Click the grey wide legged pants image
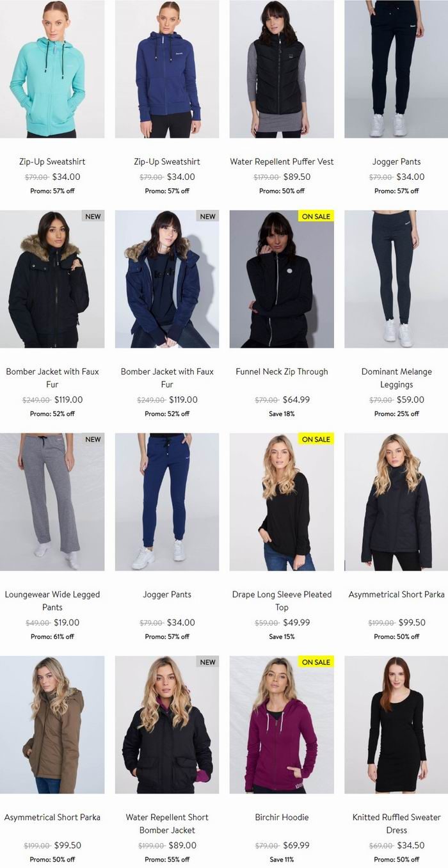Viewport: 448px width, 868px height. [52, 502]
